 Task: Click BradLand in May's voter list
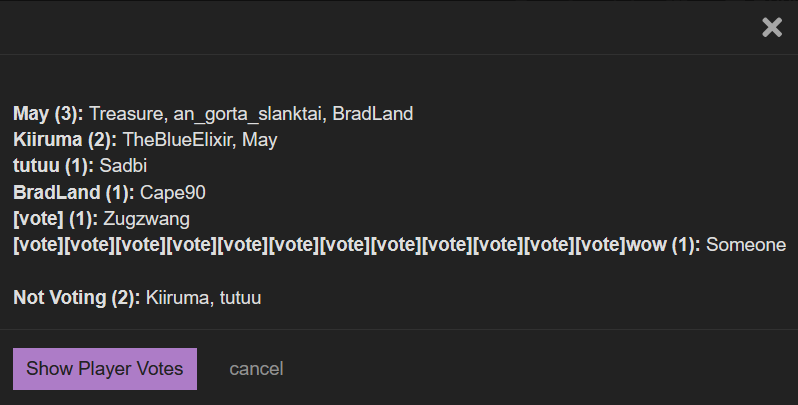373,113
